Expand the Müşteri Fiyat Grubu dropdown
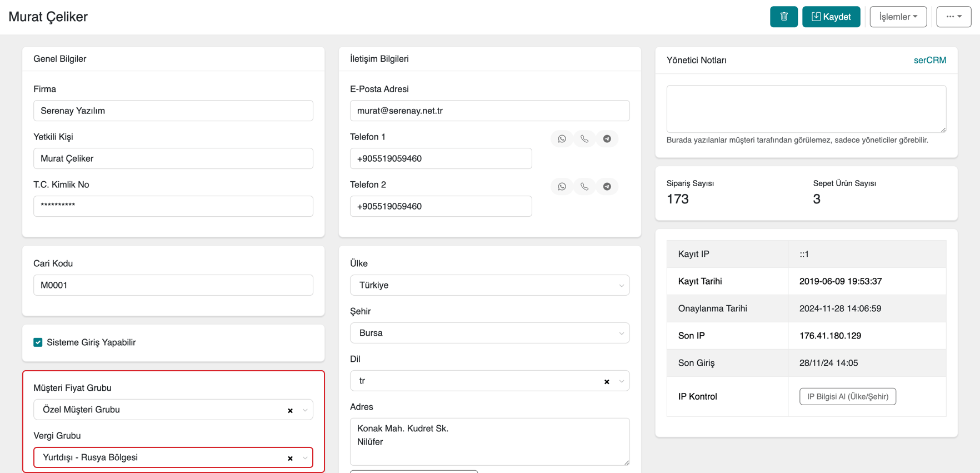Image resolution: width=980 pixels, height=473 pixels. point(305,410)
